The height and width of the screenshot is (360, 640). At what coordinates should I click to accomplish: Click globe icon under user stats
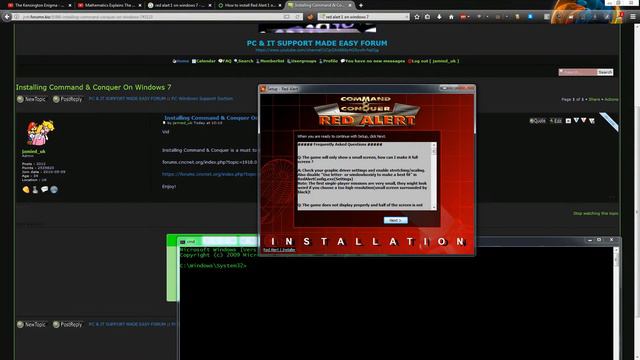click(x=54, y=189)
